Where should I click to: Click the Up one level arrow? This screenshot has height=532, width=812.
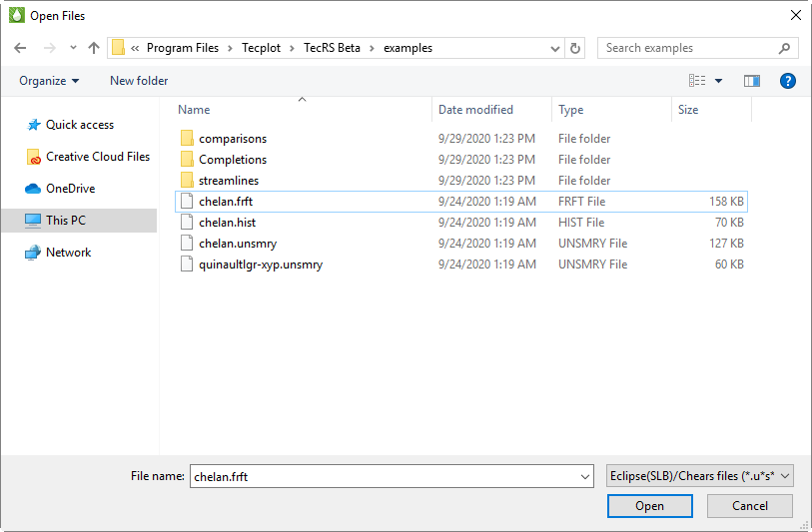pyautogui.click(x=94, y=48)
